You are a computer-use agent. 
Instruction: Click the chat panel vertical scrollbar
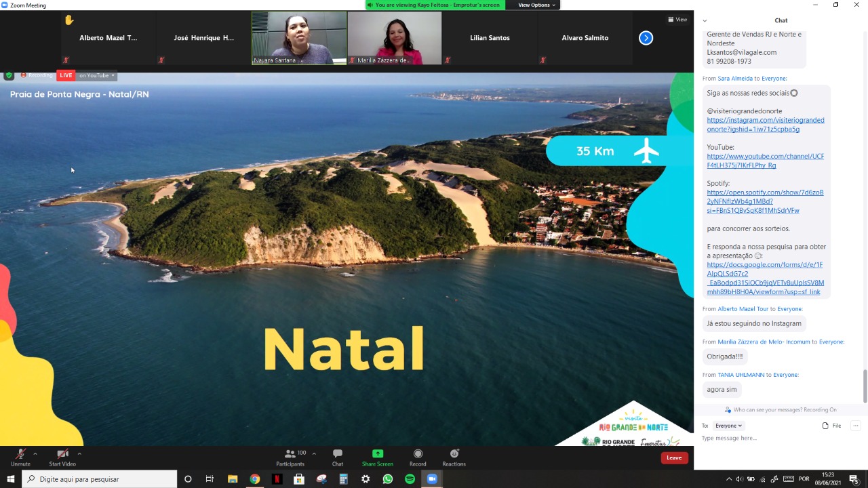[x=865, y=385]
